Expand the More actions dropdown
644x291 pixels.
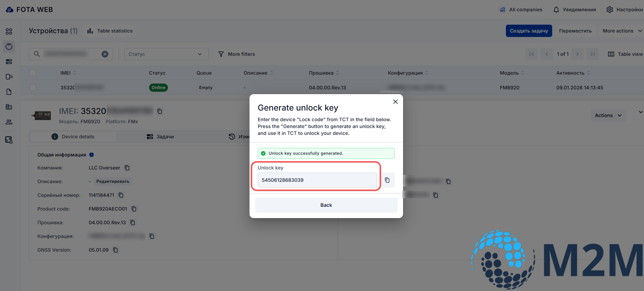click(622, 31)
